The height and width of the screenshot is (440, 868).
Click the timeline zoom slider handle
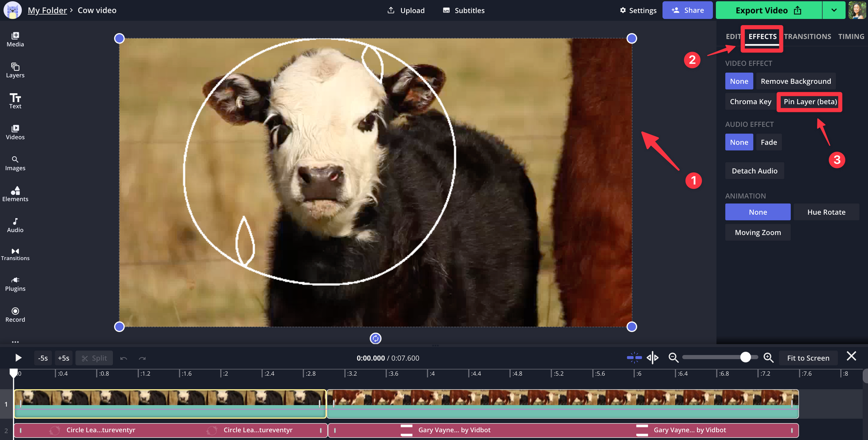[x=745, y=357]
